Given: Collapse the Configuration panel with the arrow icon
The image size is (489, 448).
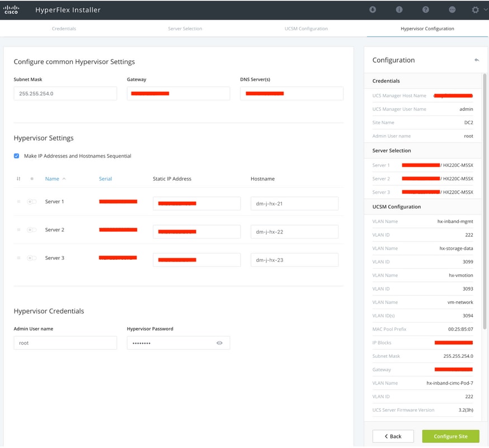Looking at the screenshot, I should click(477, 60).
